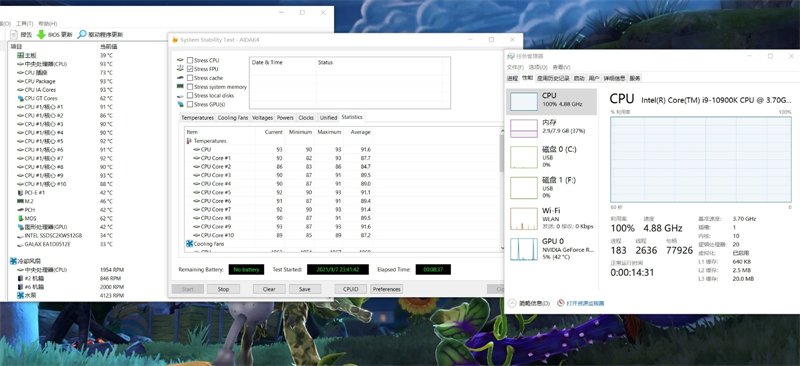This screenshot has width=800, height=366.
Task: Click the statistics list vertical scrollbar
Action: pyautogui.click(x=502, y=188)
